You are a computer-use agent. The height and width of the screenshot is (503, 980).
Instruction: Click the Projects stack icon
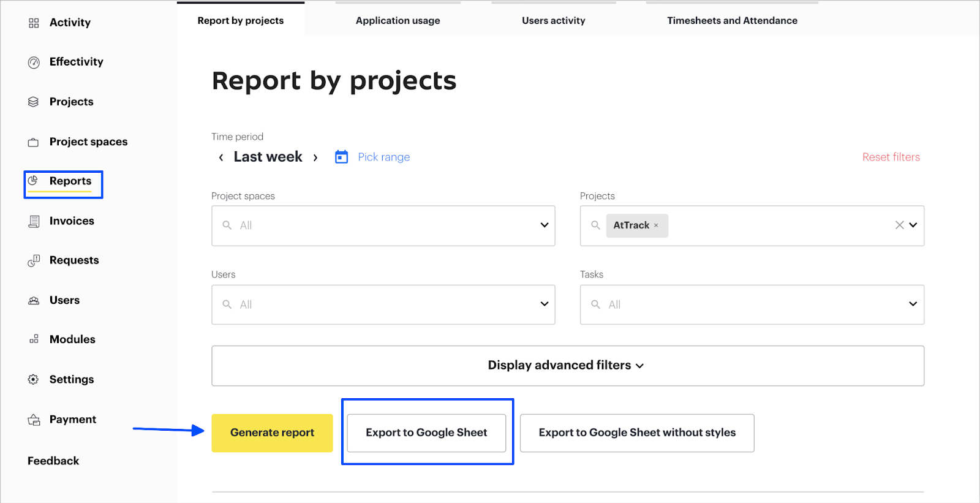click(34, 102)
